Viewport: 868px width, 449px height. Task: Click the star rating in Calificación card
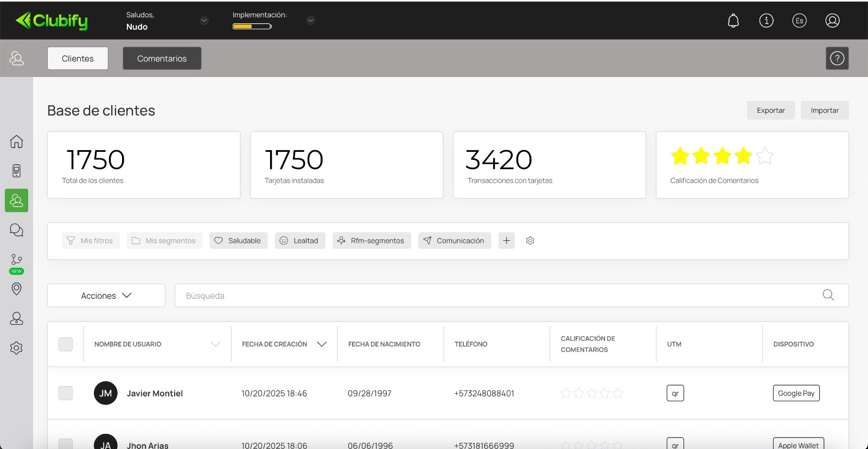[x=722, y=156]
